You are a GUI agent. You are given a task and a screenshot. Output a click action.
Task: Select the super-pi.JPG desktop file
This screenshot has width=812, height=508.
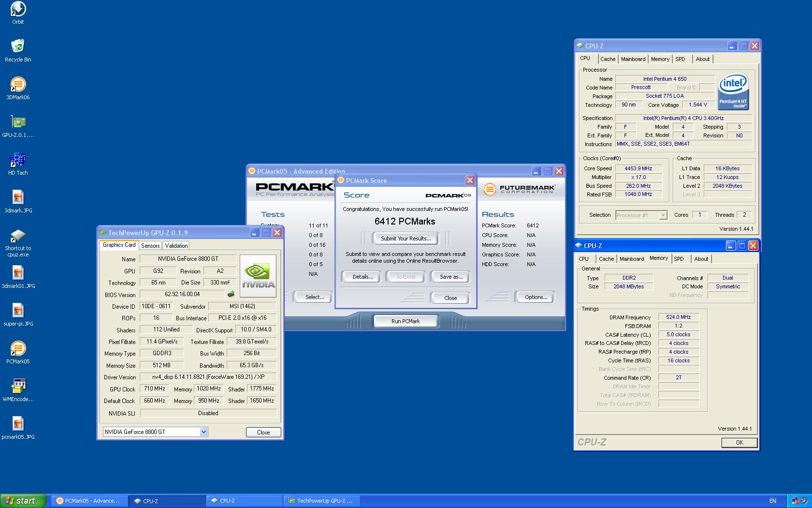tap(18, 314)
